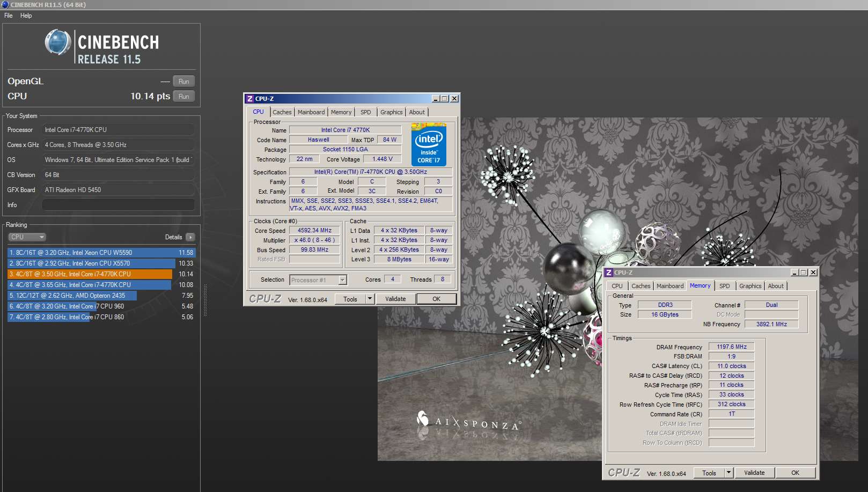Open the Help menu
The width and height of the screenshot is (868, 492).
[x=26, y=16]
